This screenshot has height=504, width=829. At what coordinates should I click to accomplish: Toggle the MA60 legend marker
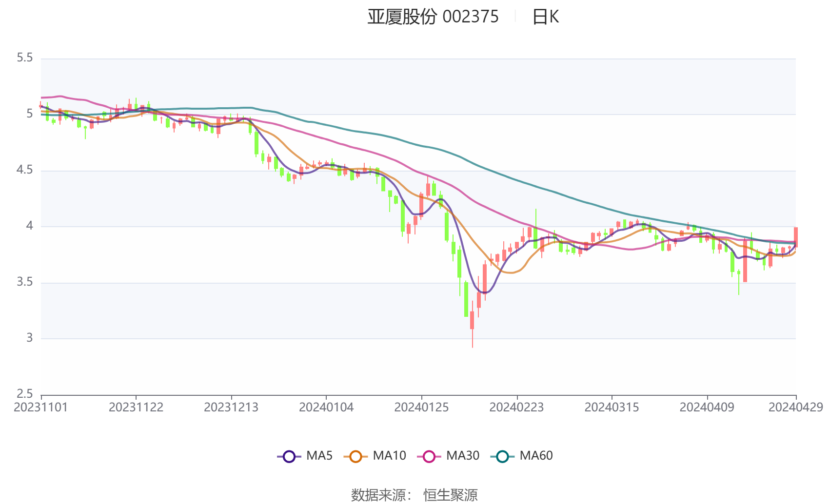pyautogui.click(x=502, y=456)
